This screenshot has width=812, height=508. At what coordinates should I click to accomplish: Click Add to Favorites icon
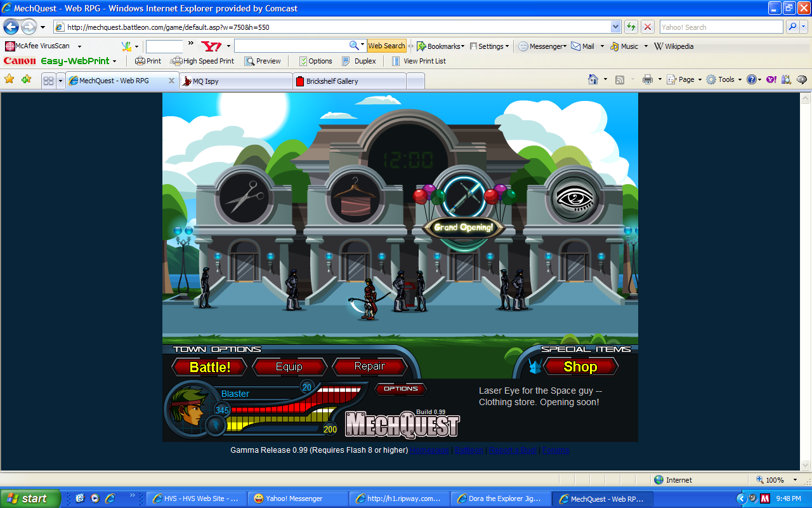pyautogui.click(x=26, y=80)
